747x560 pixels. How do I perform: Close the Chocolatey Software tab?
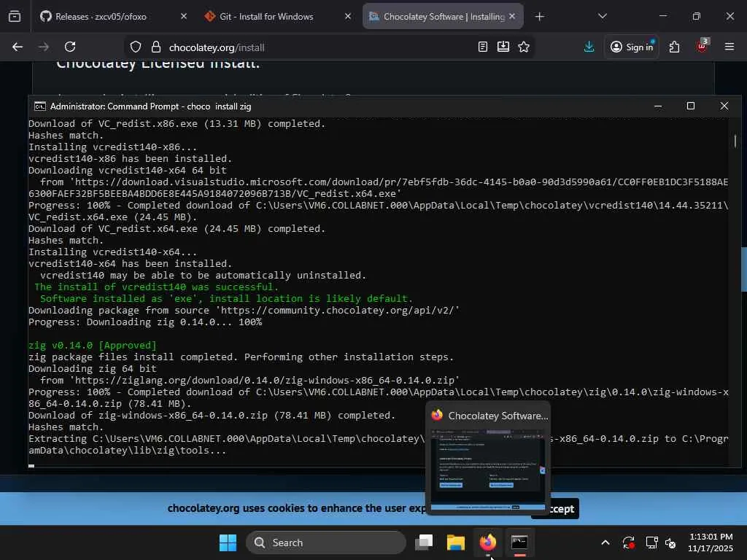click(512, 16)
